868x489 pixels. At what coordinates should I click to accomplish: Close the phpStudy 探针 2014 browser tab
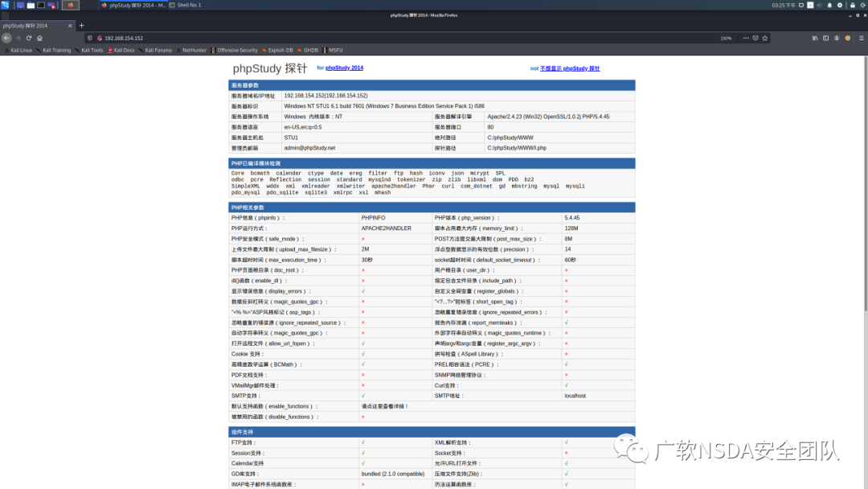click(70, 26)
